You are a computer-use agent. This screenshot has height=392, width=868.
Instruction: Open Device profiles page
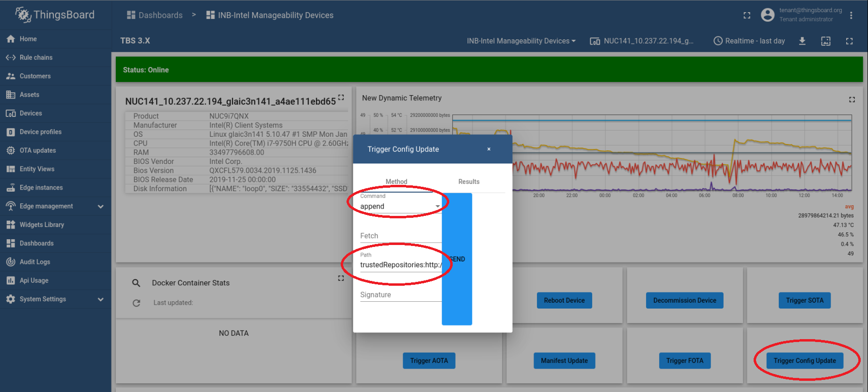click(55, 132)
